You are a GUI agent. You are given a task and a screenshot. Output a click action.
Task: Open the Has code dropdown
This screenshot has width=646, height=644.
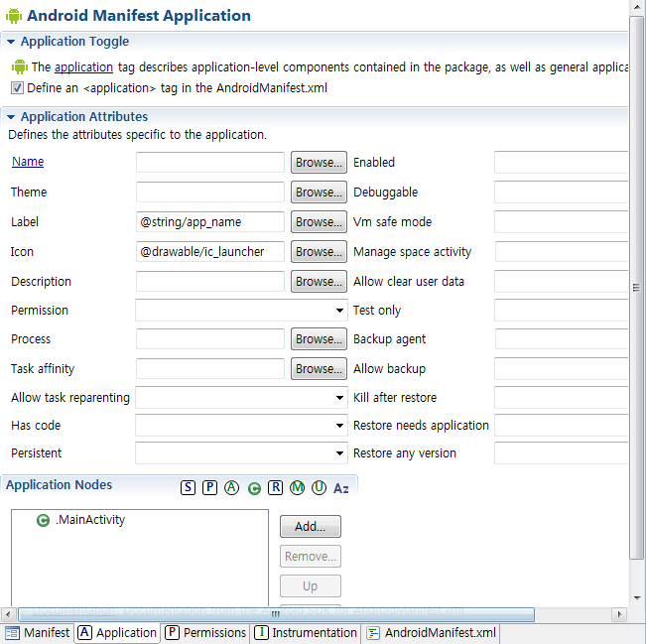(x=241, y=426)
